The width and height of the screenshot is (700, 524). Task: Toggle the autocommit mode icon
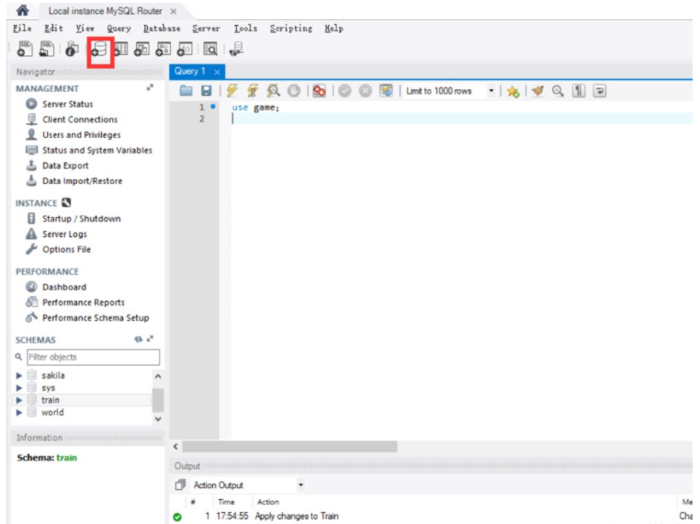(385, 91)
